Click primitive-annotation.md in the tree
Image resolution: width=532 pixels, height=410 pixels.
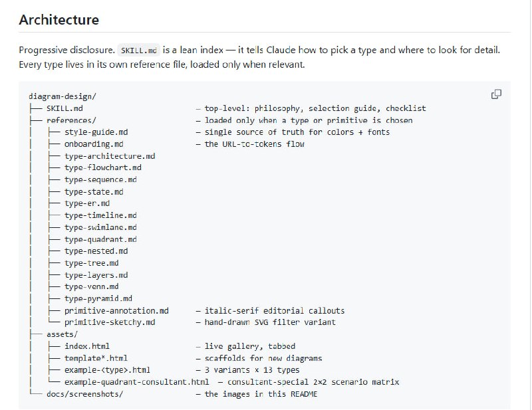tap(116, 310)
